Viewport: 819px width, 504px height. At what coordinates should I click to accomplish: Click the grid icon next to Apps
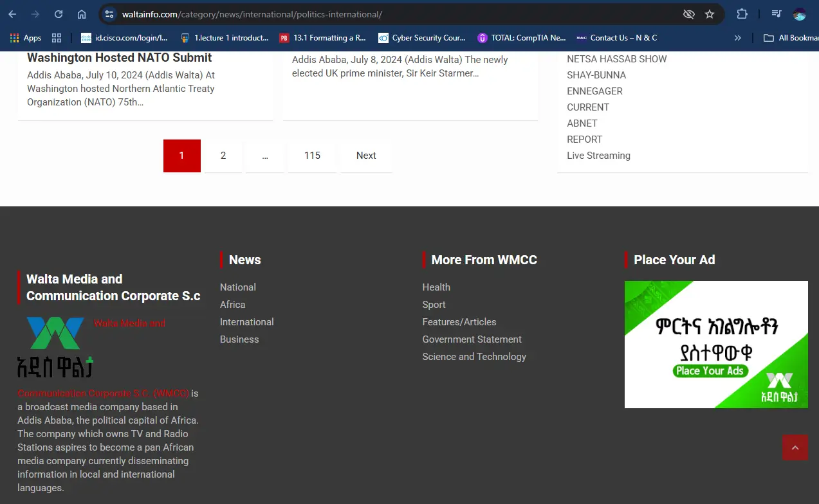click(x=57, y=38)
